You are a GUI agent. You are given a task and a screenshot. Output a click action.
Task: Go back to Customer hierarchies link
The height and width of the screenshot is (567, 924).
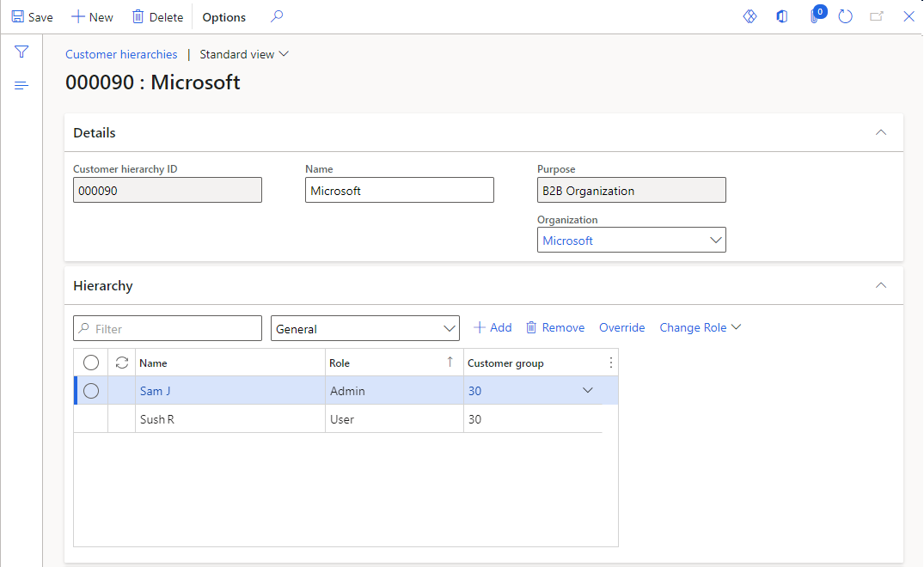coord(121,54)
